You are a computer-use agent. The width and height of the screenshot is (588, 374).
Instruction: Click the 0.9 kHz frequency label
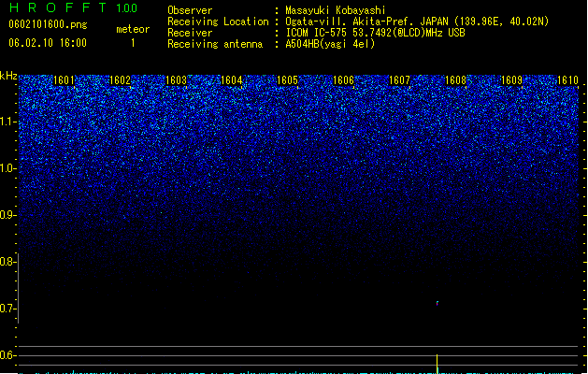pos(7,215)
